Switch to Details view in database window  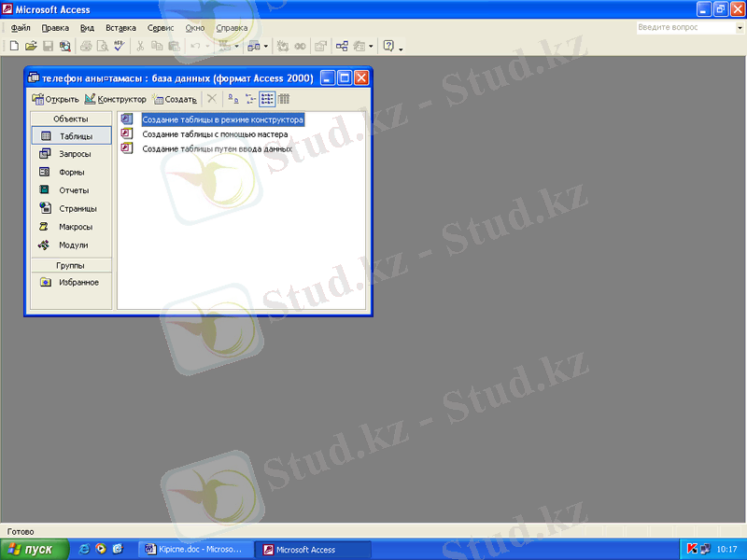[284, 99]
